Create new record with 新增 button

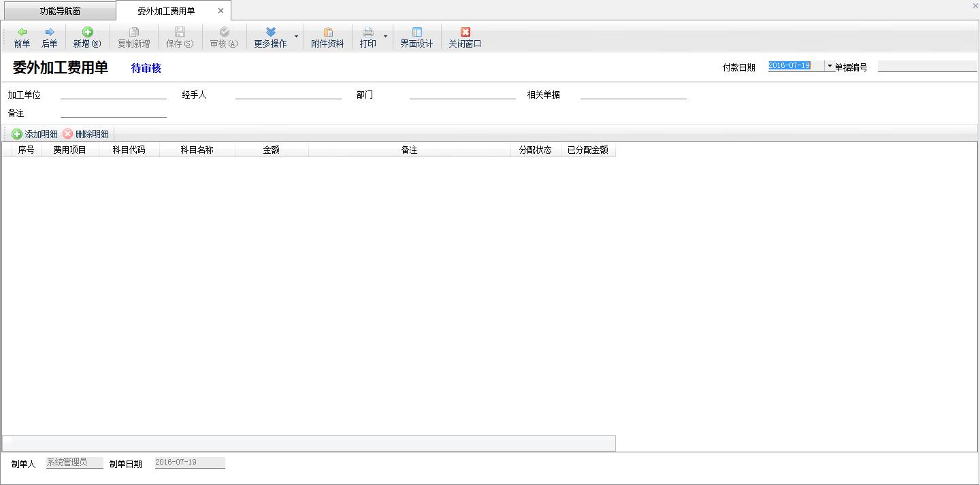coord(87,37)
